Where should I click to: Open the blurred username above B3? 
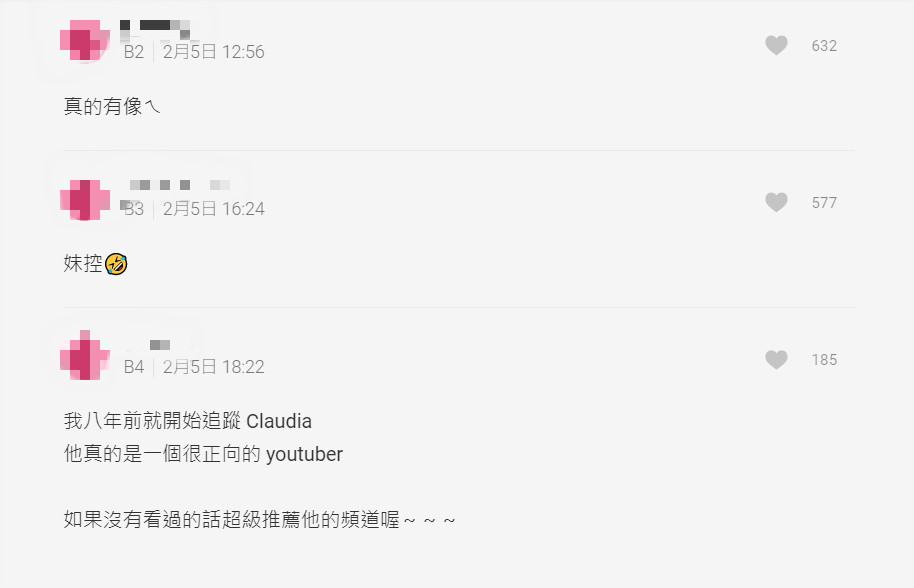[179, 185]
